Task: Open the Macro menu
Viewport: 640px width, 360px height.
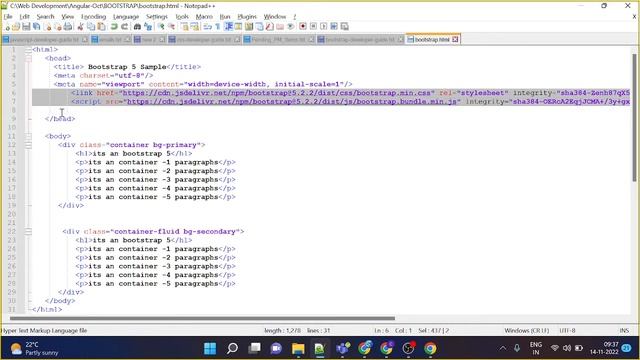Action: click(204, 17)
